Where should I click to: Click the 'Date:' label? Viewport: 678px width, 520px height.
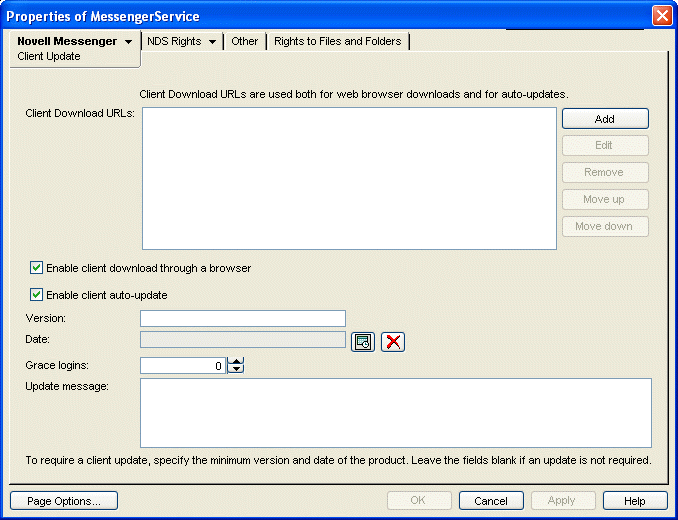point(38,339)
